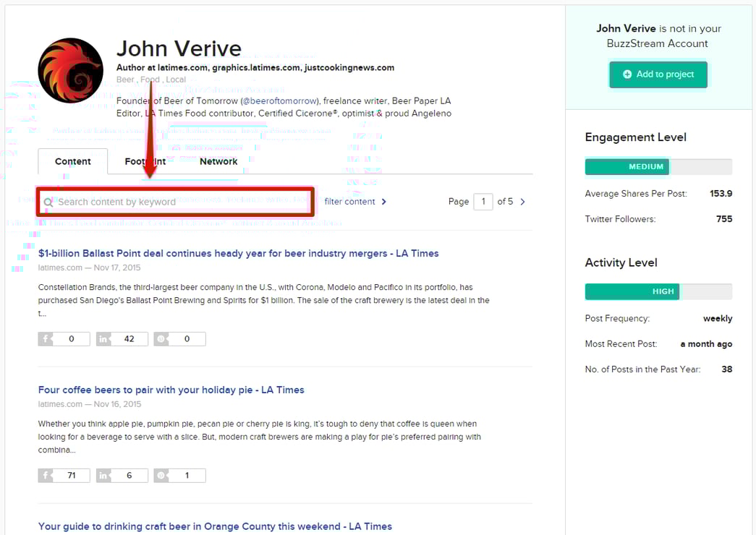The height and width of the screenshot is (535, 756).
Task: Open the Footprint tab
Action: point(145,161)
